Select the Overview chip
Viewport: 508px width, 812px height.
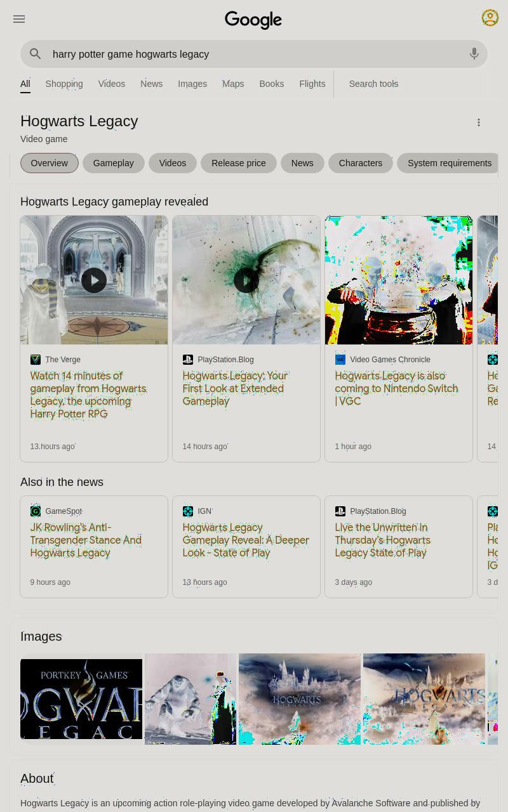pyautogui.click(x=50, y=163)
